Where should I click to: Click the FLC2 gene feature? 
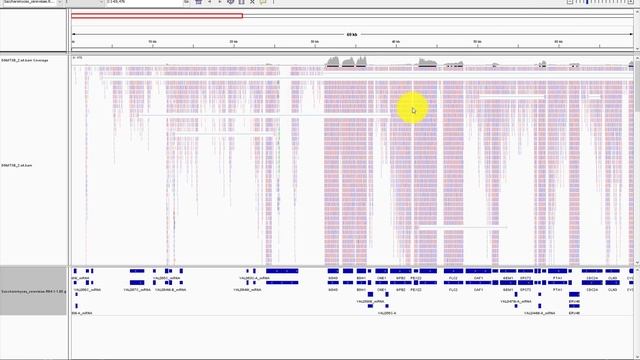453,271
